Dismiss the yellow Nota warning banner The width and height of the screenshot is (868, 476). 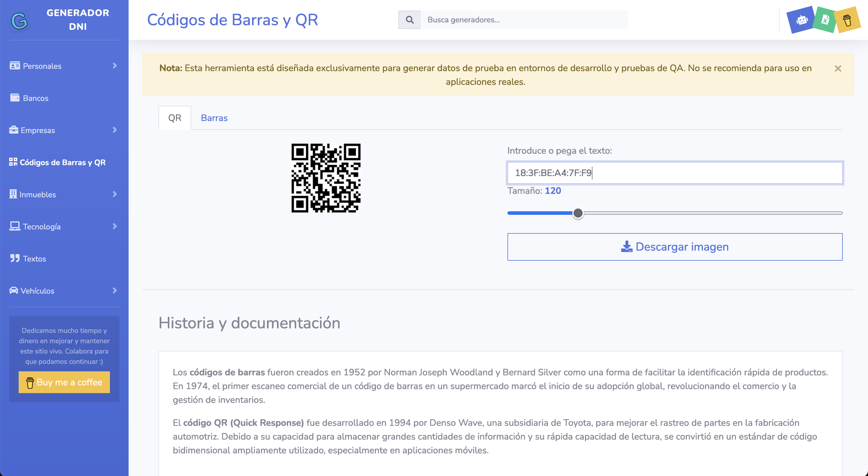838,69
